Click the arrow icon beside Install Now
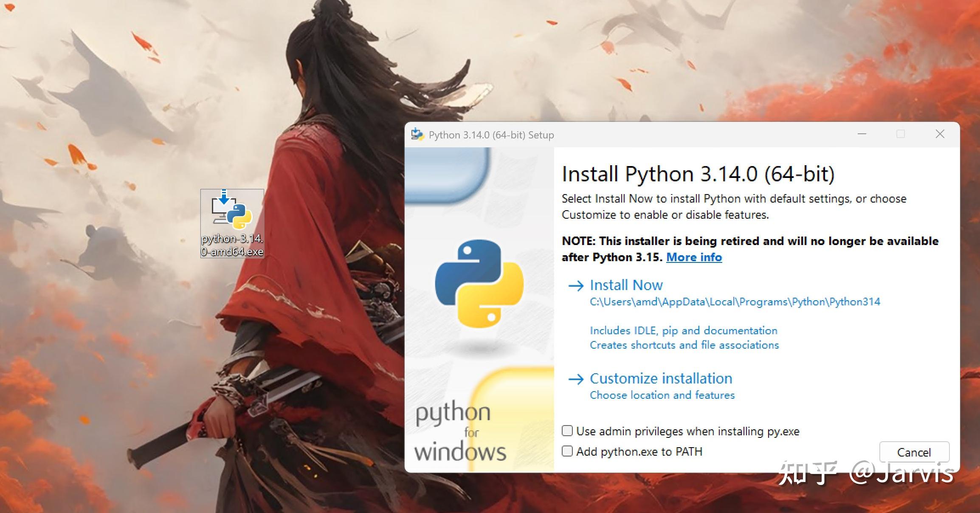Viewport: 980px width, 513px height. [x=576, y=286]
